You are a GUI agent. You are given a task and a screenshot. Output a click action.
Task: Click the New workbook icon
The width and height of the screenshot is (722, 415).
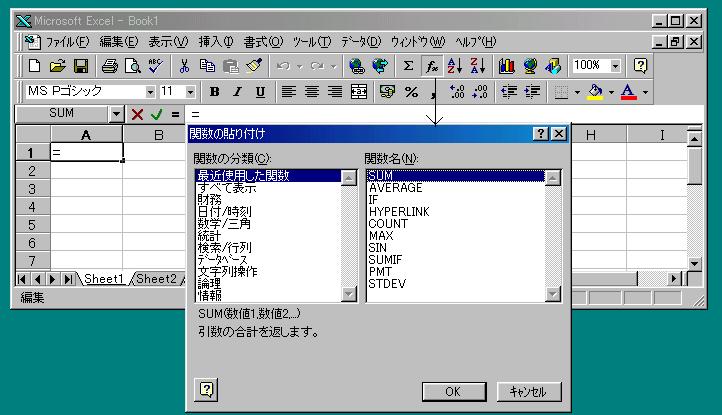point(35,66)
